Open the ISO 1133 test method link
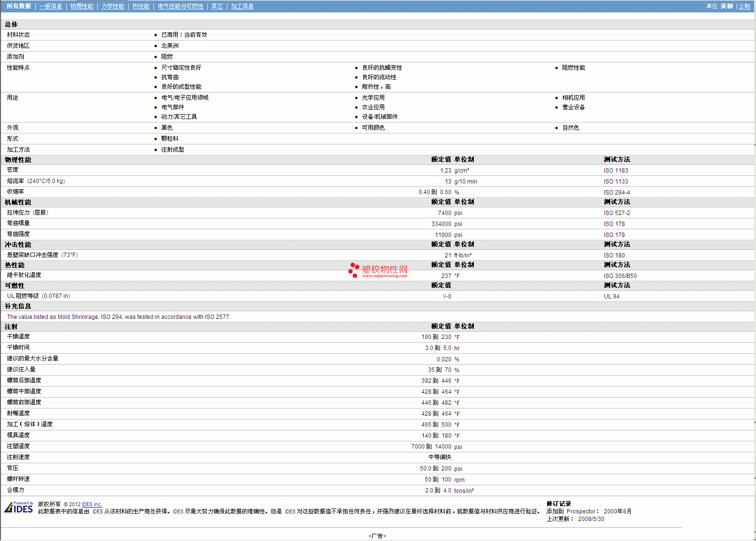 (x=616, y=182)
